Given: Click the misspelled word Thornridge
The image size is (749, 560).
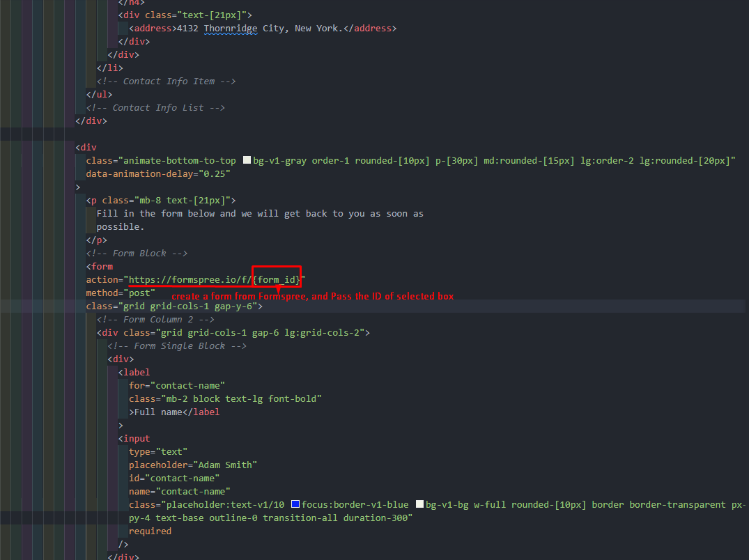Looking at the screenshot, I should pos(231,28).
